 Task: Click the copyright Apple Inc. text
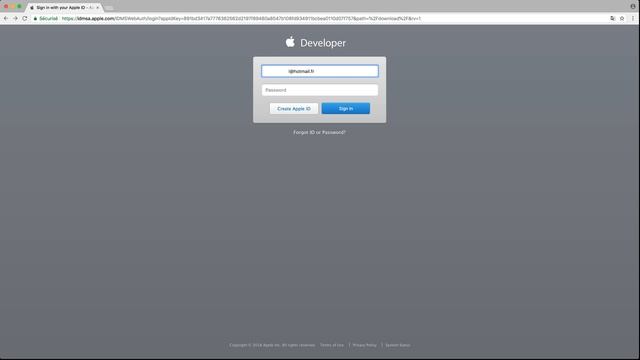272,345
